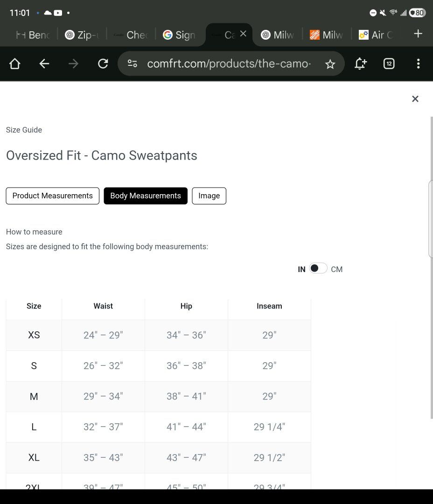Switch to the Product Measurements tab

[x=52, y=196]
